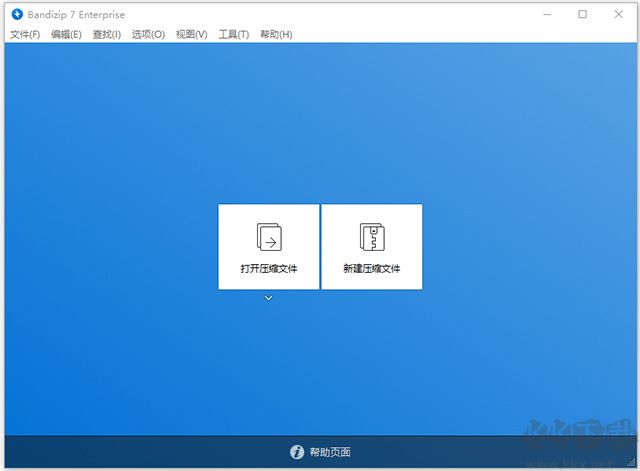
Task: Open the 文件(F) menu
Action: click(25, 34)
